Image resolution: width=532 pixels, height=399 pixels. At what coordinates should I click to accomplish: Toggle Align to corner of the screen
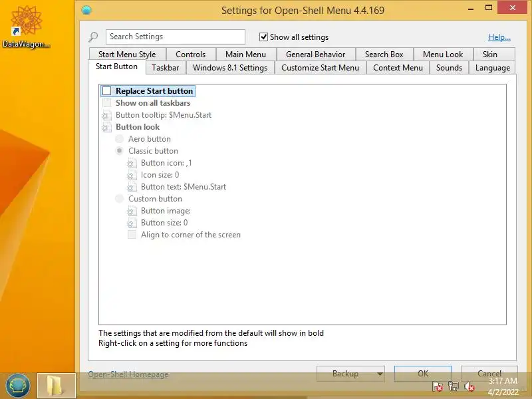click(x=132, y=235)
